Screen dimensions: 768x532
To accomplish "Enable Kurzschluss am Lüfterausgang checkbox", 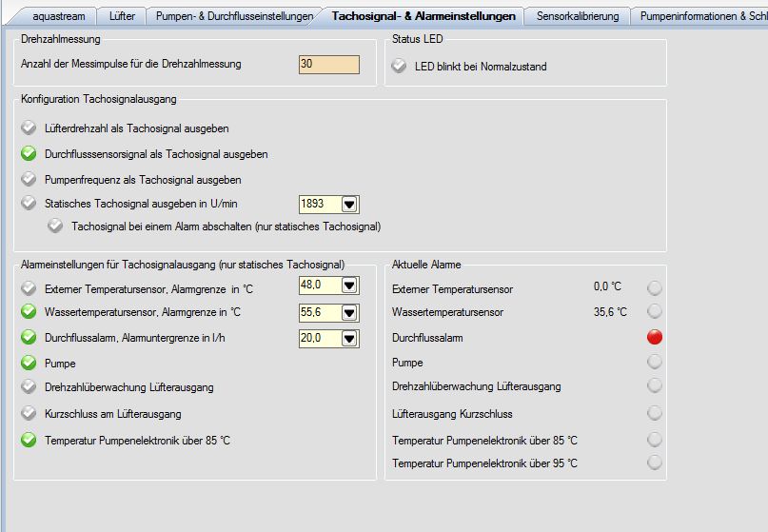I will click(x=29, y=413).
